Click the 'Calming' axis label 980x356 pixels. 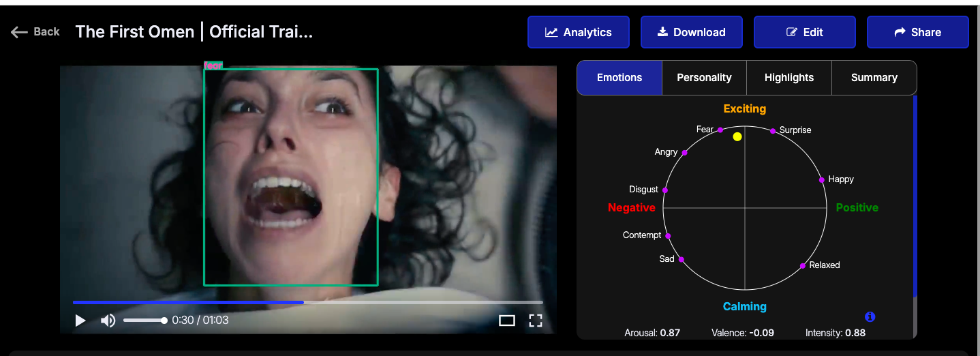(x=745, y=306)
